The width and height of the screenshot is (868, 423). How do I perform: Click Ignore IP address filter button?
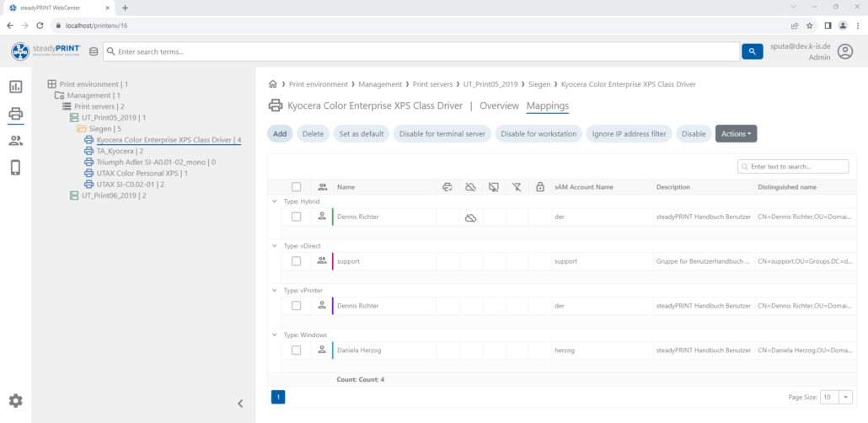click(x=630, y=133)
